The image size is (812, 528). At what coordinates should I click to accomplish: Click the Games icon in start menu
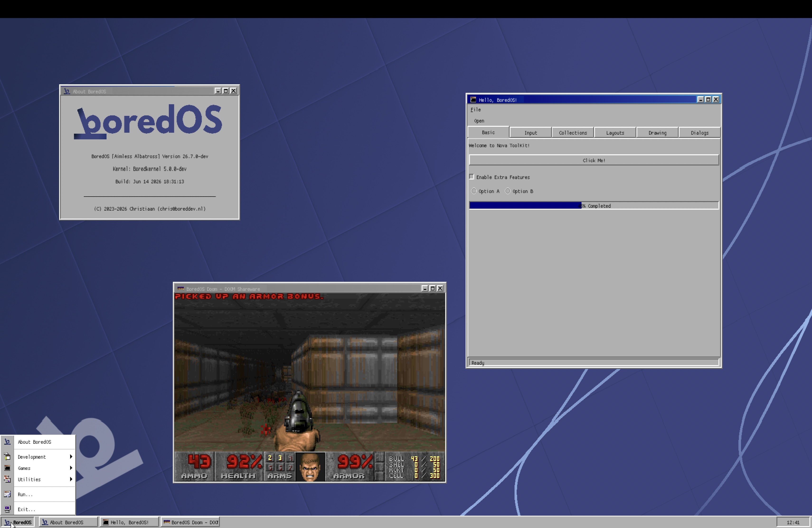point(7,468)
